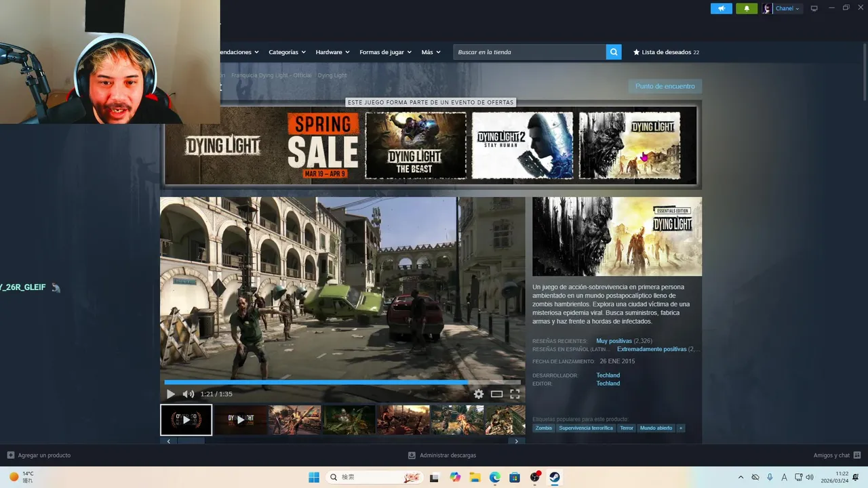Enter fullscreen on trailer

point(515,394)
